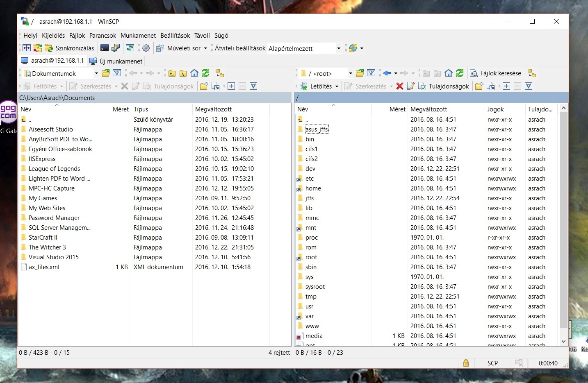Image resolution: width=588 pixels, height=383 pixels.
Task: Click Open directory icon in local panel
Action: pos(106,73)
